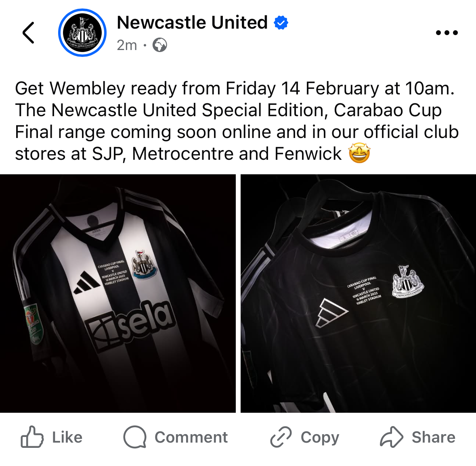This screenshot has height=466, width=476.
Task: Tap the thumbs-up Like icon
Action: coord(32,437)
